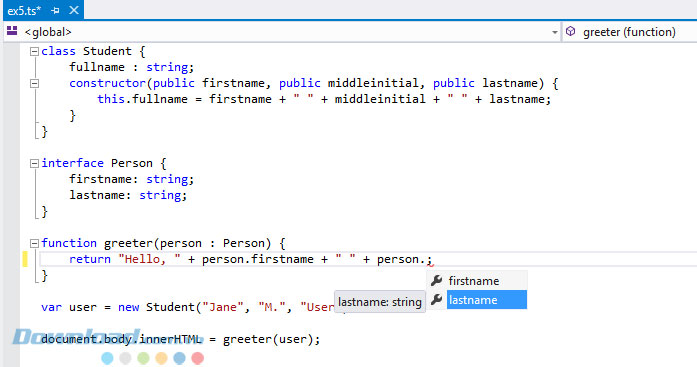Click the 'greeter(user);' call text
This screenshot has width=697, height=367.
pyautogui.click(x=271, y=339)
